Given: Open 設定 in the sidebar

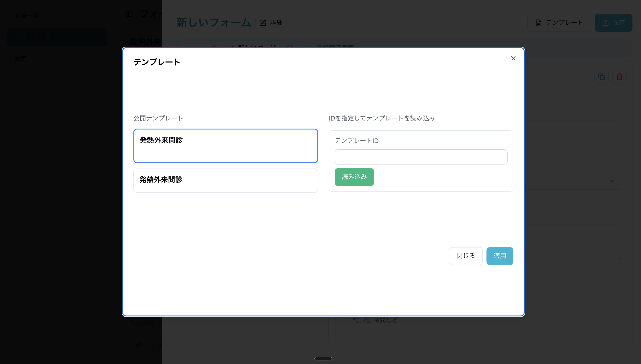Looking at the screenshot, I should [20, 59].
